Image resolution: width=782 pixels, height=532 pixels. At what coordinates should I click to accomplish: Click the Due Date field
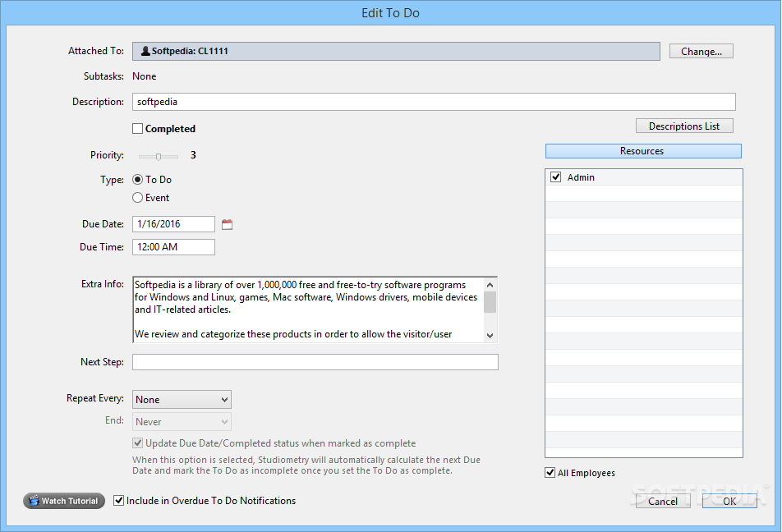point(173,224)
